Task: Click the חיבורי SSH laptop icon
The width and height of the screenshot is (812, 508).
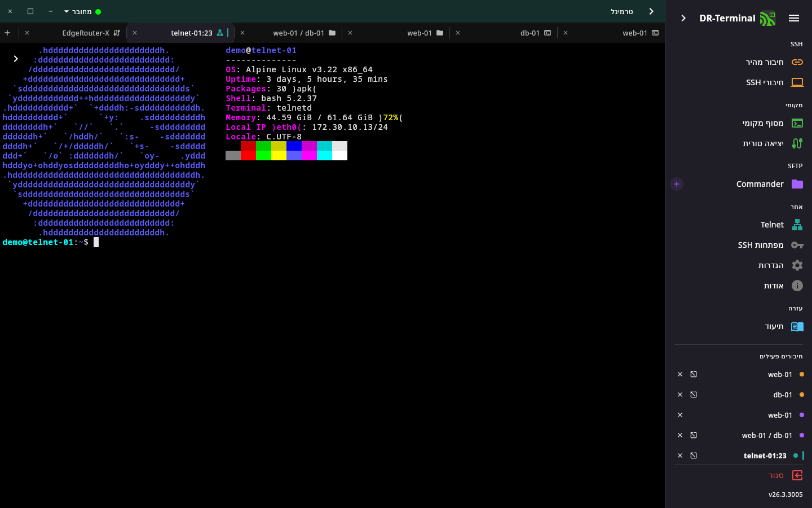Action: (797, 82)
